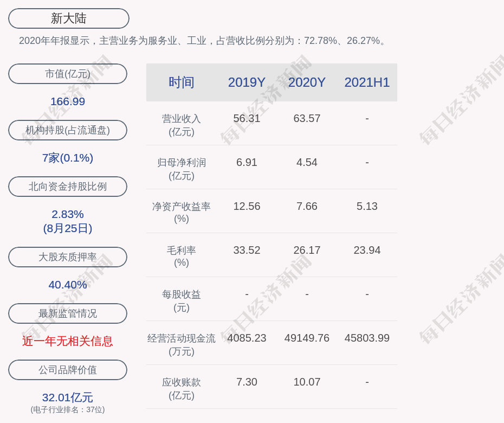Click the 2021H1 cash flow 45803.99
This screenshot has width=504, height=423.
367,338
